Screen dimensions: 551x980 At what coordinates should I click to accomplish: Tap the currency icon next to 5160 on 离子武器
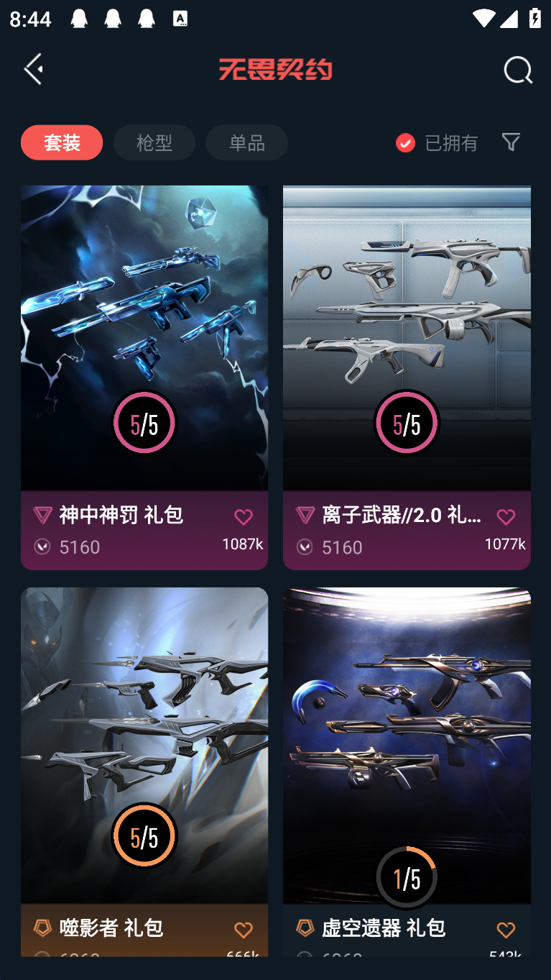pos(305,547)
